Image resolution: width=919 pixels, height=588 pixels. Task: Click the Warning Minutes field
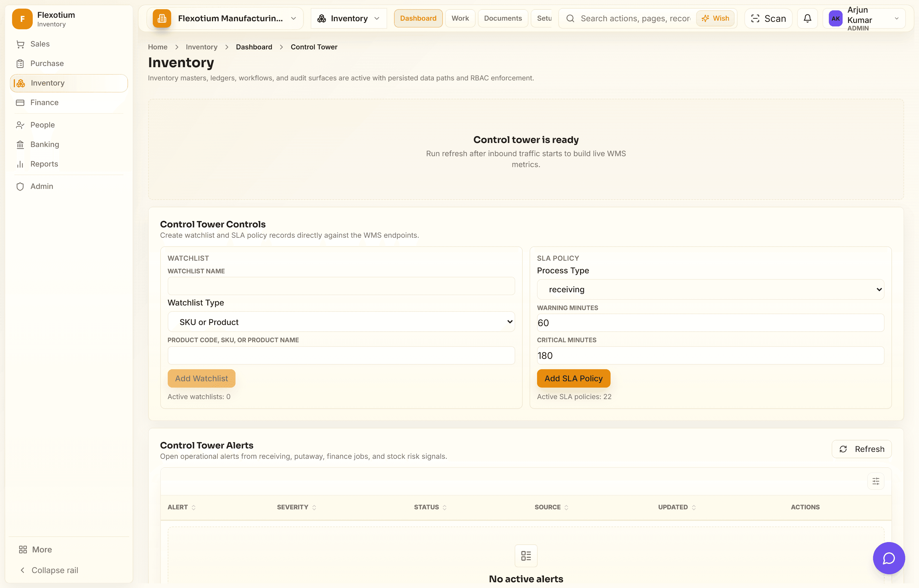click(711, 323)
